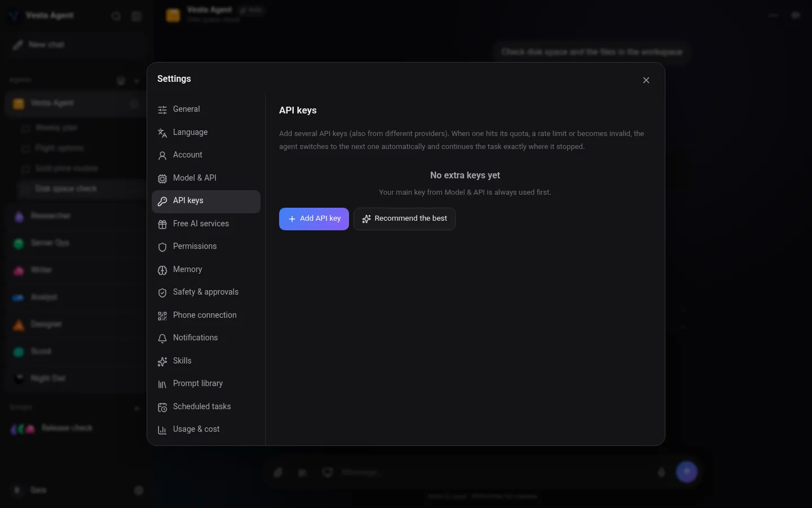
Task: Click the gear icon beside Sara in background
Action: point(139,491)
